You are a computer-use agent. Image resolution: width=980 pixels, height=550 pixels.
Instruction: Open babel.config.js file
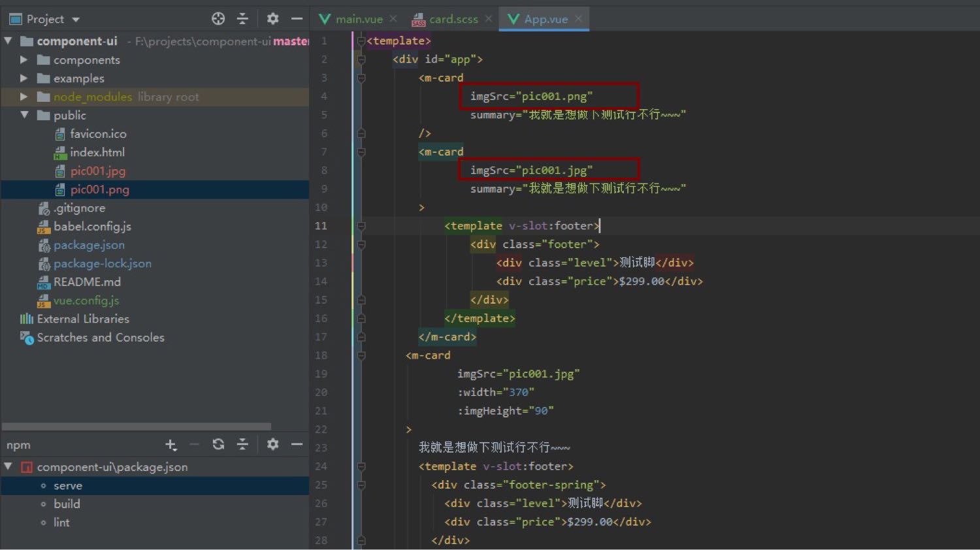(92, 227)
